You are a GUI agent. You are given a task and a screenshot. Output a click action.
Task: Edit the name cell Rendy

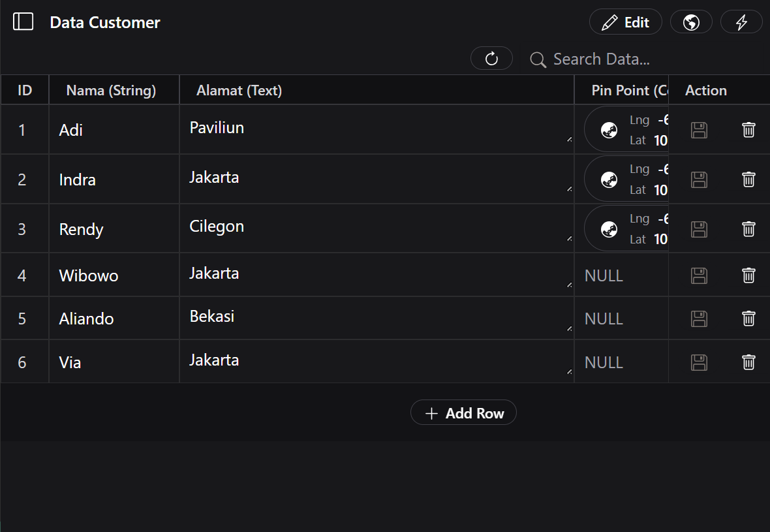click(x=114, y=229)
